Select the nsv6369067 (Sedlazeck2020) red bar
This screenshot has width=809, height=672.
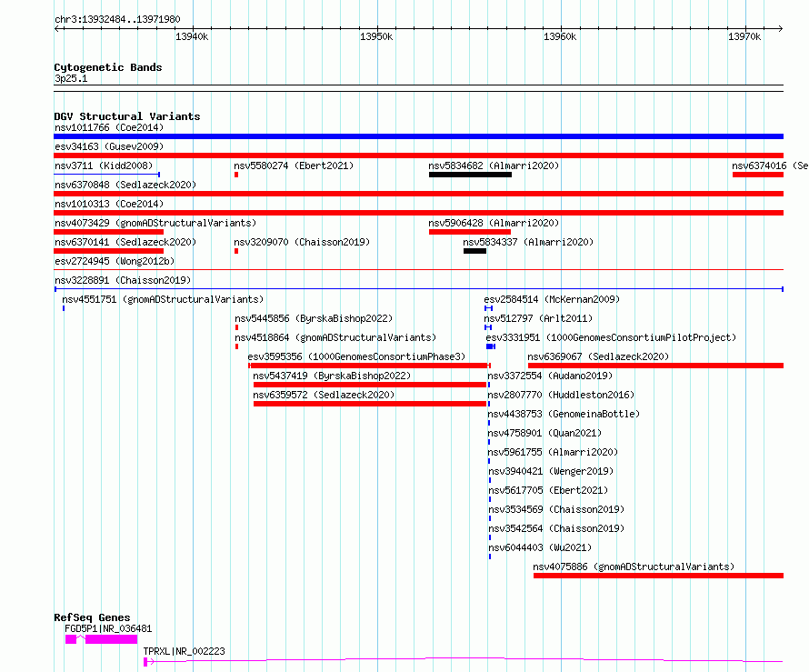[x=655, y=366]
